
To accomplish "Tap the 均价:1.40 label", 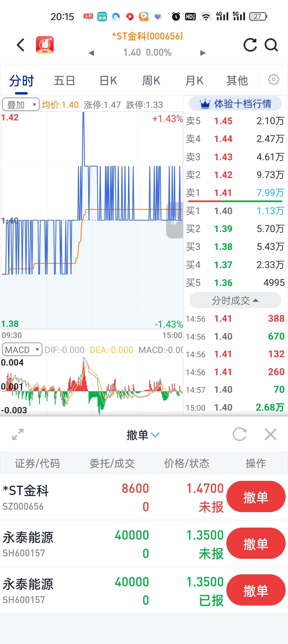I will [60, 105].
